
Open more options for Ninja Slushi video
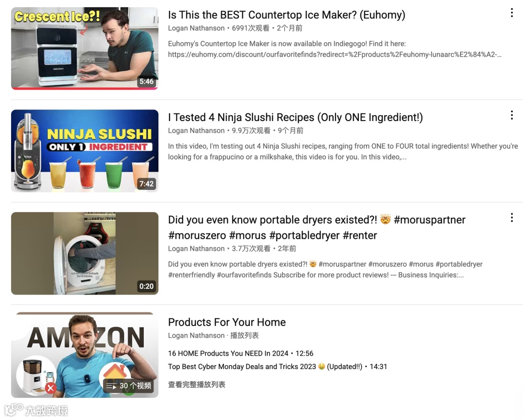click(511, 115)
